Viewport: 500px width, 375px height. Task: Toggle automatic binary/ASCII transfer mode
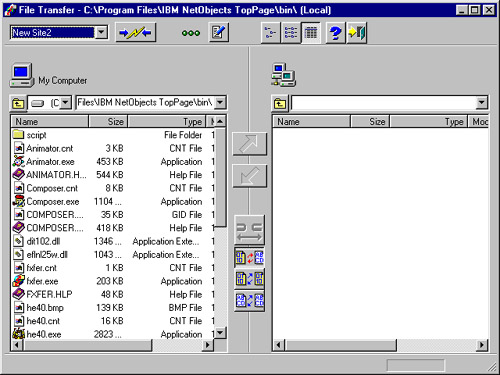249,257
